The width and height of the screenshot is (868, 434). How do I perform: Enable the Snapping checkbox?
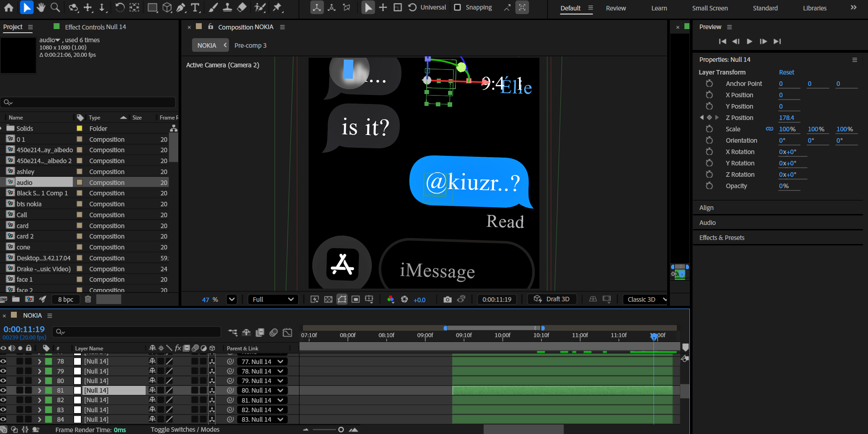pyautogui.click(x=458, y=7)
